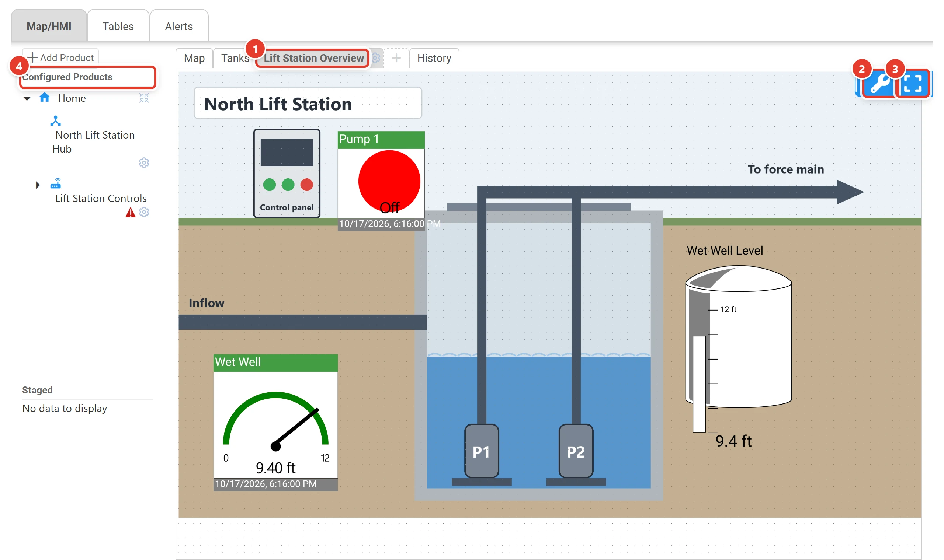Open the History tab
944x560 pixels.
click(434, 58)
